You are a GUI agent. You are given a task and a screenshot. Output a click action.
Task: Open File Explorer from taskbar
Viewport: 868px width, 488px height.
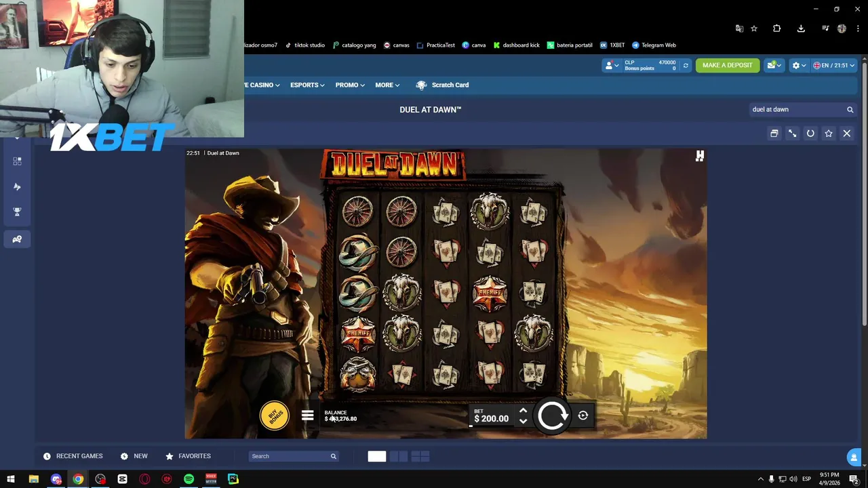[33, 479]
